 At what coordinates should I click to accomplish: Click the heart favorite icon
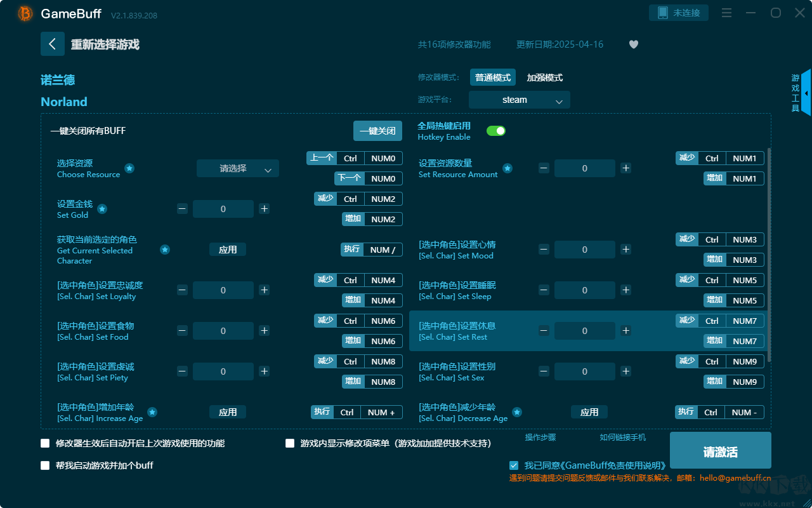pyautogui.click(x=634, y=44)
